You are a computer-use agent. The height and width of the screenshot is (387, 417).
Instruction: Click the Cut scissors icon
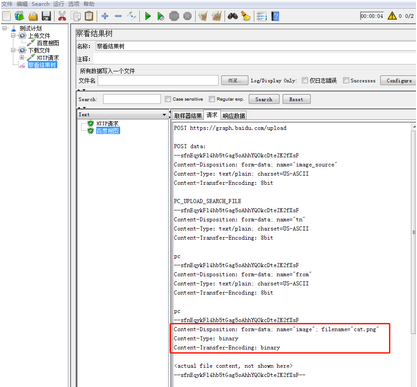(62, 16)
